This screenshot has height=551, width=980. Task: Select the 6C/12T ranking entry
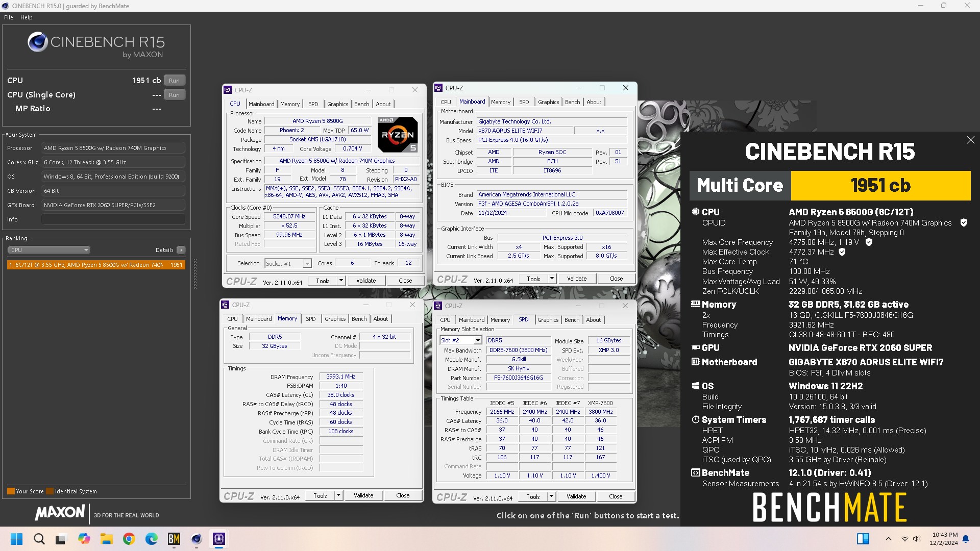[96, 265]
